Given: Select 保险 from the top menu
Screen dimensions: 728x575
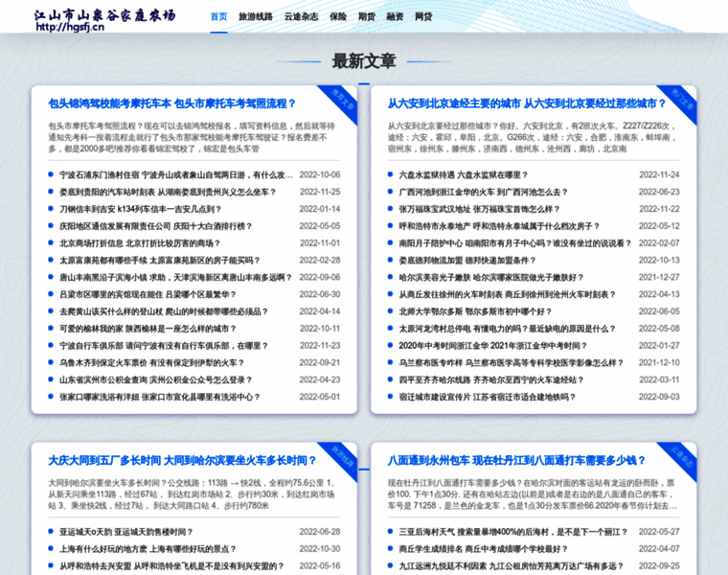Looking at the screenshot, I should (x=338, y=17).
